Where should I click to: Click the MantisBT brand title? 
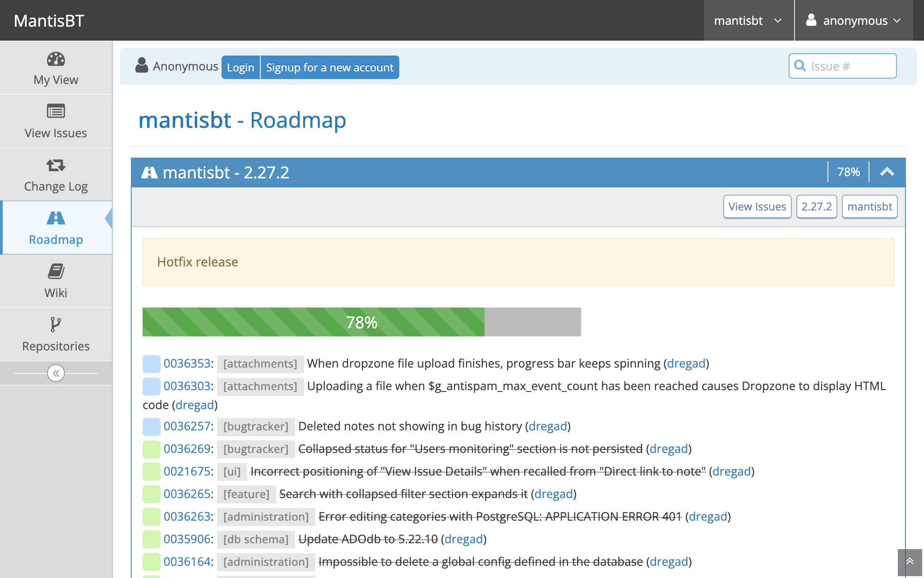tap(49, 21)
